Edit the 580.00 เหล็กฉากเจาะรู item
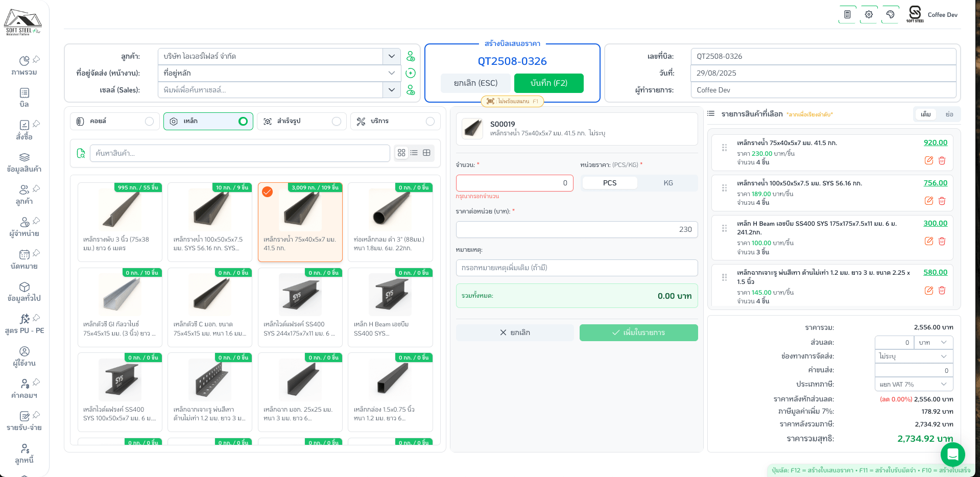The width and height of the screenshot is (980, 477). coord(929,290)
